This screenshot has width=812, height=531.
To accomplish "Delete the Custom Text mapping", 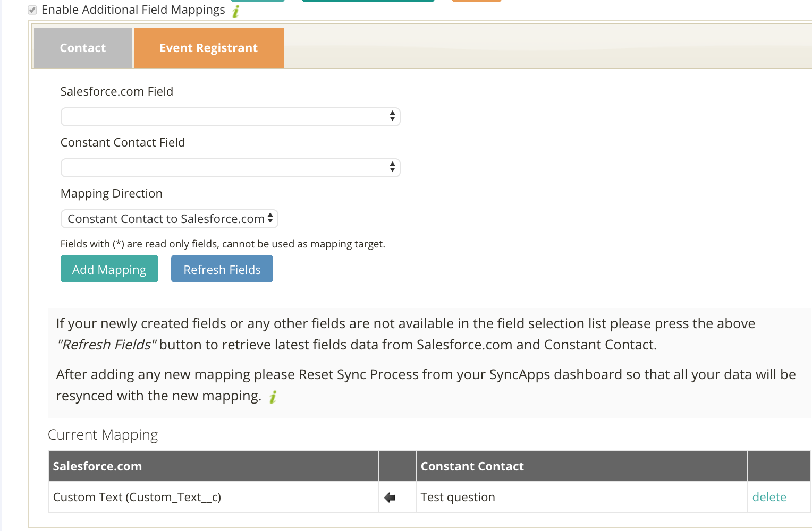I will [769, 497].
